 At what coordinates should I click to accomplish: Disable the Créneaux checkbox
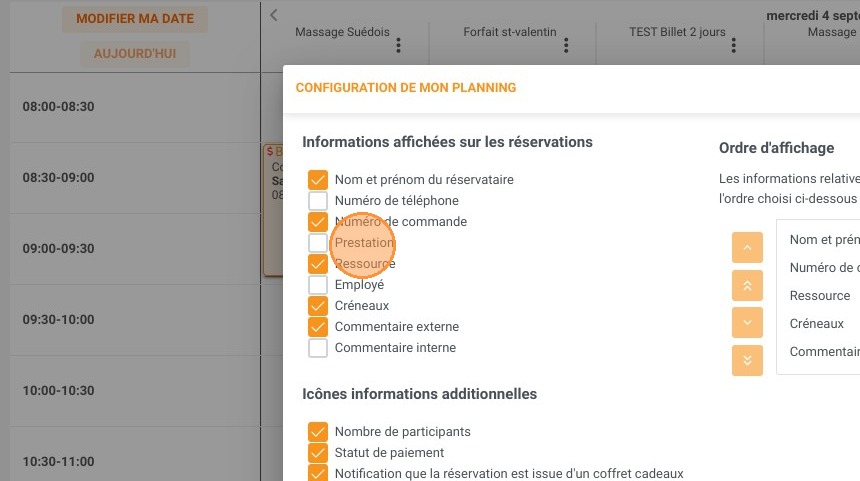click(318, 305)
